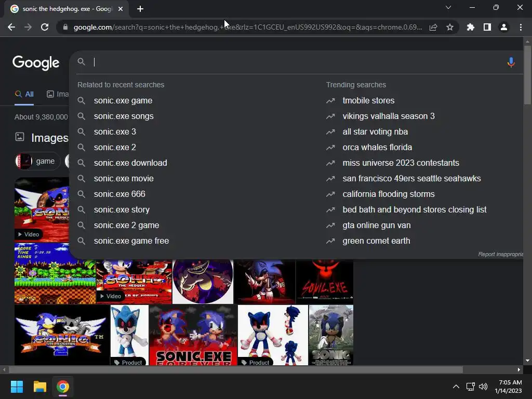Open the network status tray icon
Image resolution: width=532 pixels, height=399 pixels.
[x=470, y=387]
